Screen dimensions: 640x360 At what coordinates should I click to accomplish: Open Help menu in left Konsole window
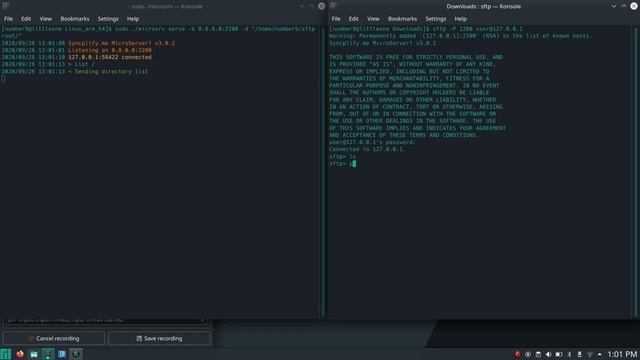[133, 19]
